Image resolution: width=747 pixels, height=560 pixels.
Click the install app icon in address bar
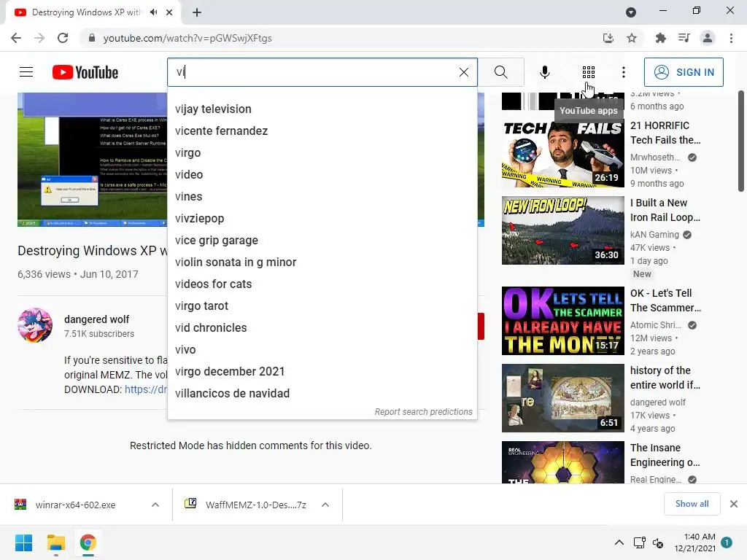pyautogui.click(x=608, y=38)
